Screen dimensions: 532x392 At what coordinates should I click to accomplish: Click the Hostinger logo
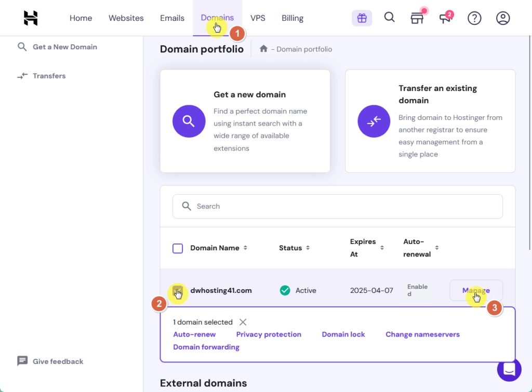point(31,18)
